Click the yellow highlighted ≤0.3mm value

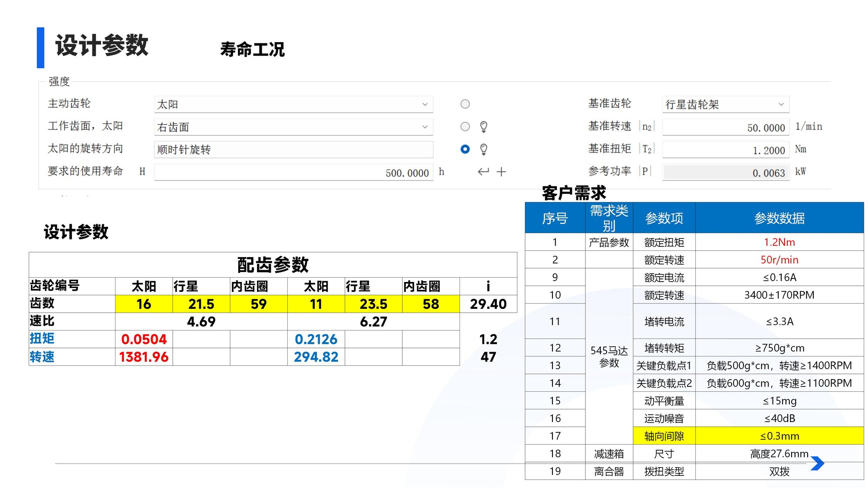[779, 436]
